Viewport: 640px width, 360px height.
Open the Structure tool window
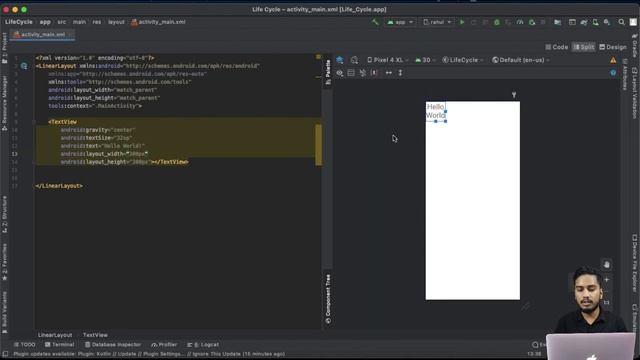point(4,214)
